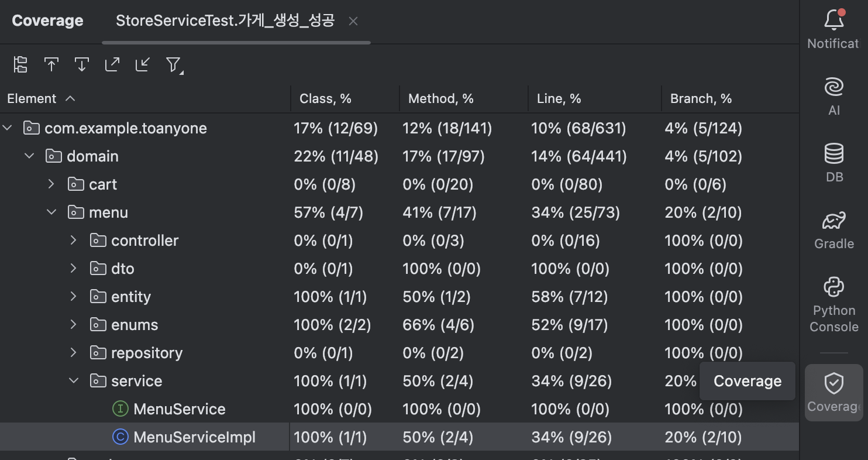The height and width of the screenshot is (460, 868).
Task: Expand the cart package node
Action: click(51, 184)
